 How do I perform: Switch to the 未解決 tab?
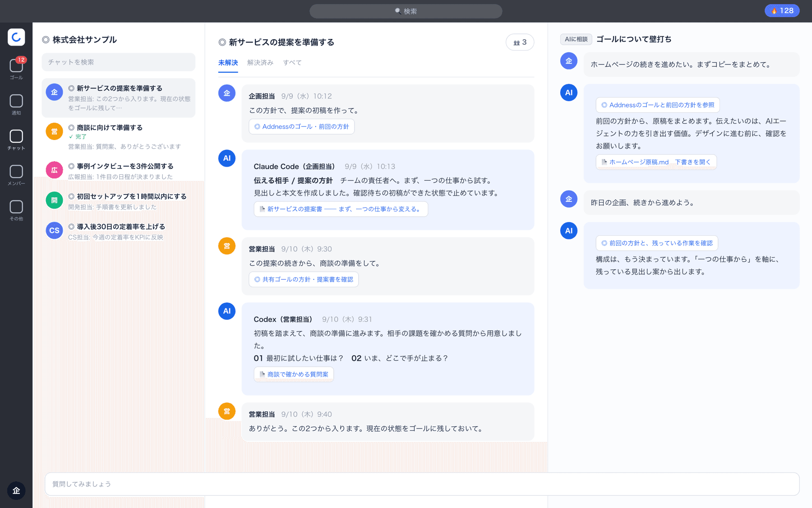228,63
